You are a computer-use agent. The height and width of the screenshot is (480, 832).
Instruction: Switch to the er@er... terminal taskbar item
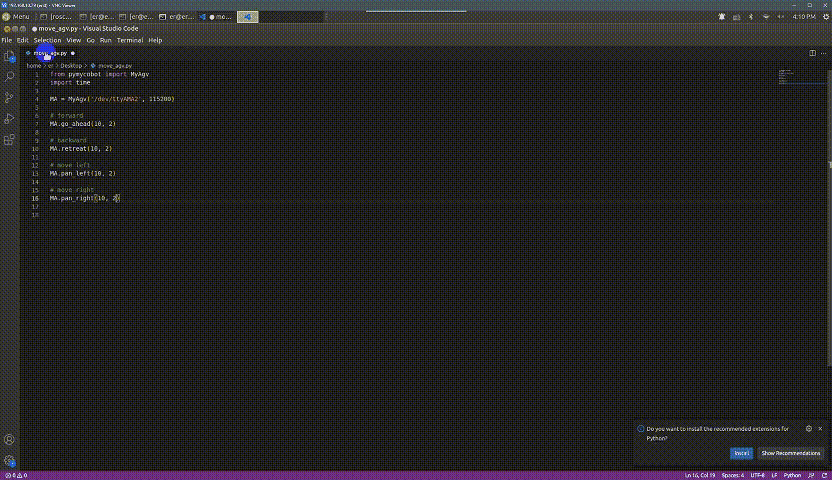click(x=177, y=17)
